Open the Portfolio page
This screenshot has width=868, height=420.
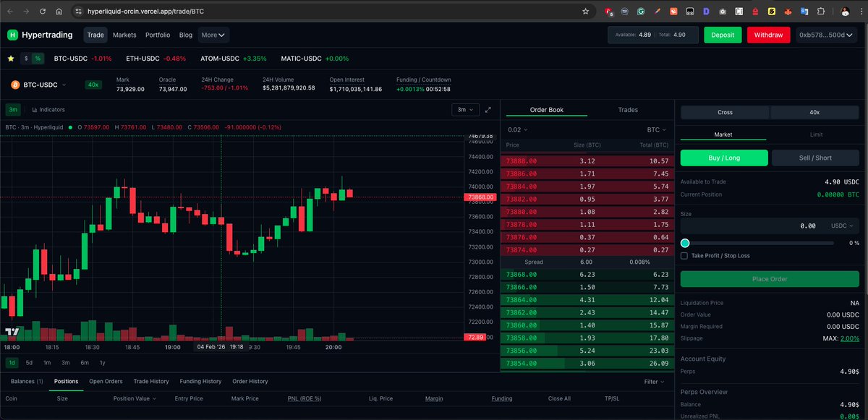pyautogui.click(x=158, y=35)
